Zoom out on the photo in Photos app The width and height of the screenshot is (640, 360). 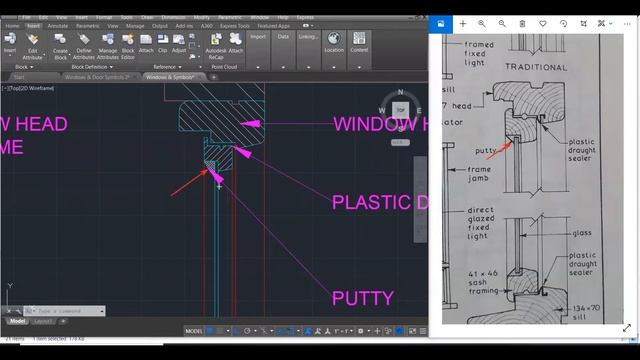[502, 24]
